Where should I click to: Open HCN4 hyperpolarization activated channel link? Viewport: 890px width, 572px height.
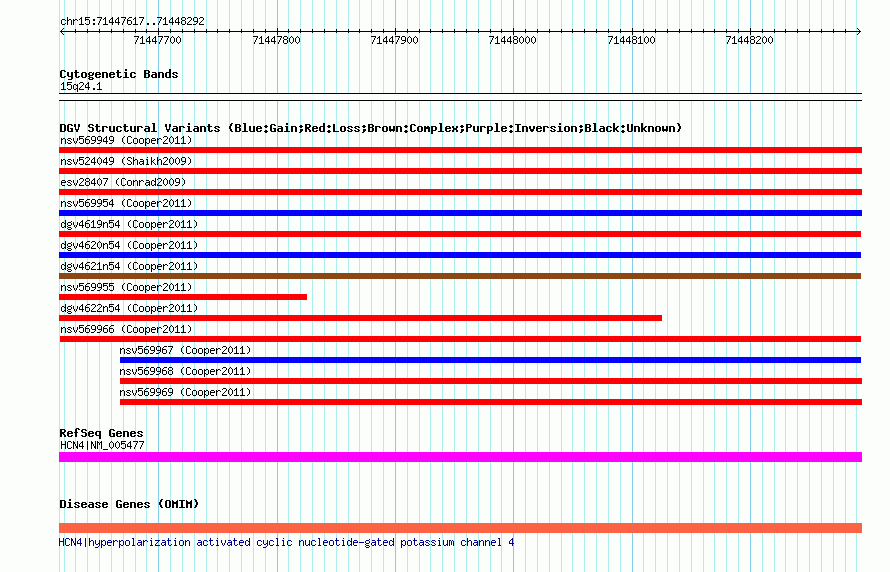click(287, 542)
